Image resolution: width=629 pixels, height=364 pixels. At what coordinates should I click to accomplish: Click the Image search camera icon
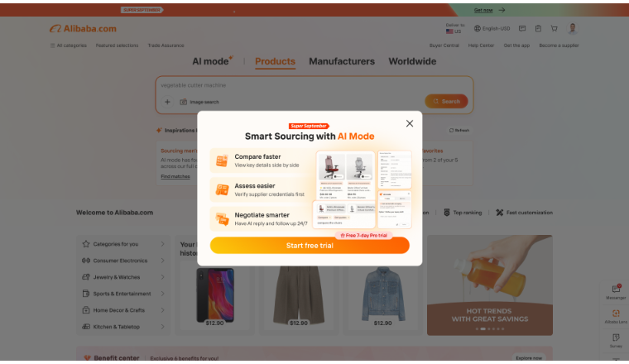point(184,102)
